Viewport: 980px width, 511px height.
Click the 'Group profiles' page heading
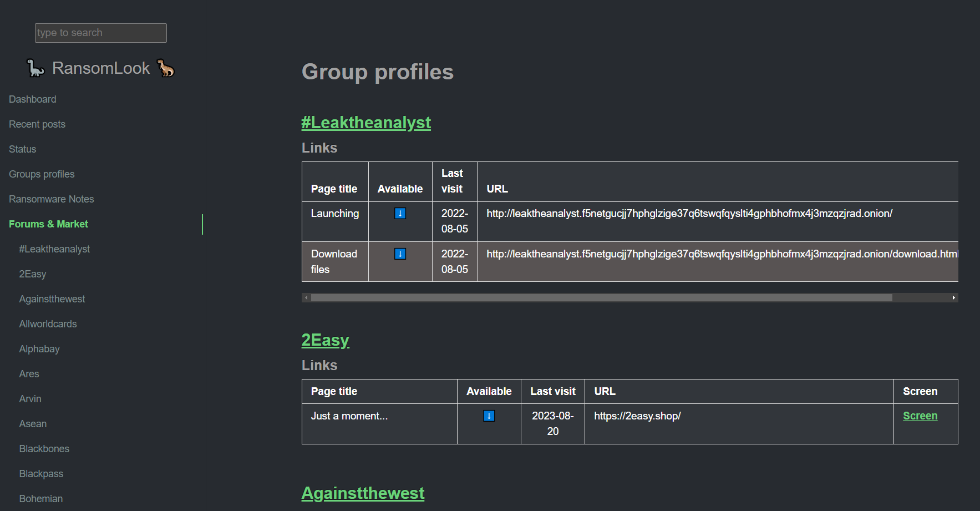378,72
